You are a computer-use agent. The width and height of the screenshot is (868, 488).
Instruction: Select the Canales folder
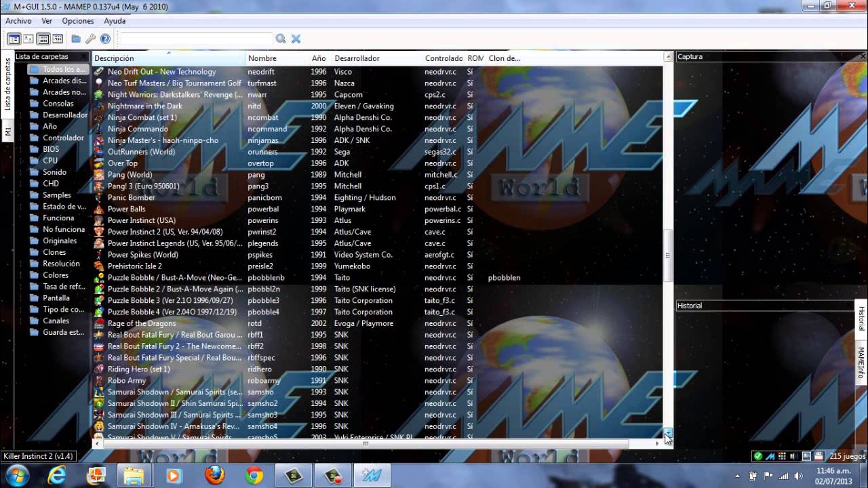pyautogui.click(x=49, y=321)
